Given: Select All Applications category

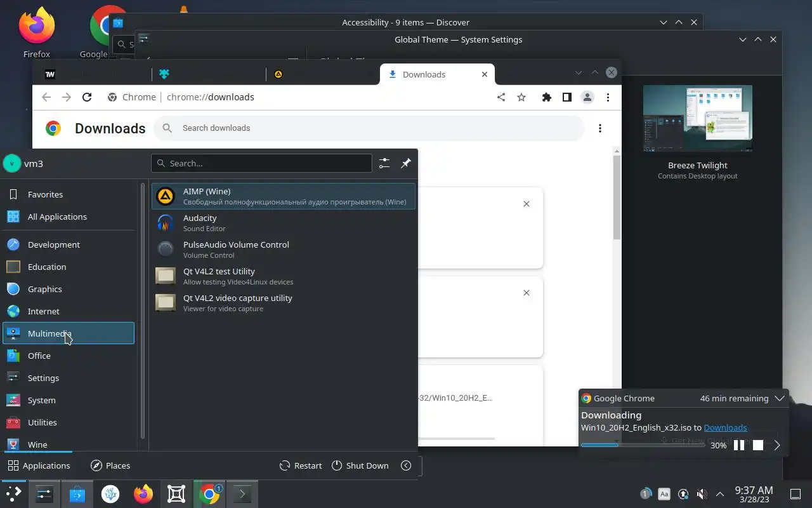Looking at the screenshot, I should [69, 217].
